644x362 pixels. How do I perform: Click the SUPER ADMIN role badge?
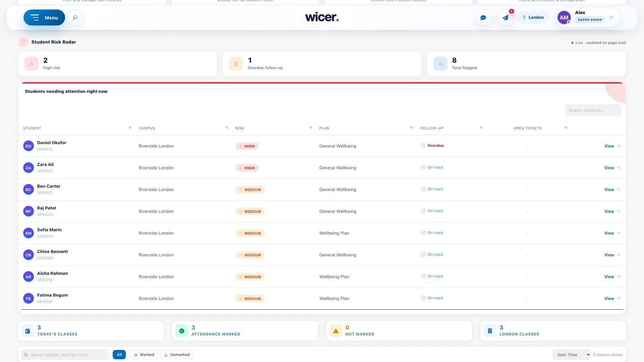(590, 20)
